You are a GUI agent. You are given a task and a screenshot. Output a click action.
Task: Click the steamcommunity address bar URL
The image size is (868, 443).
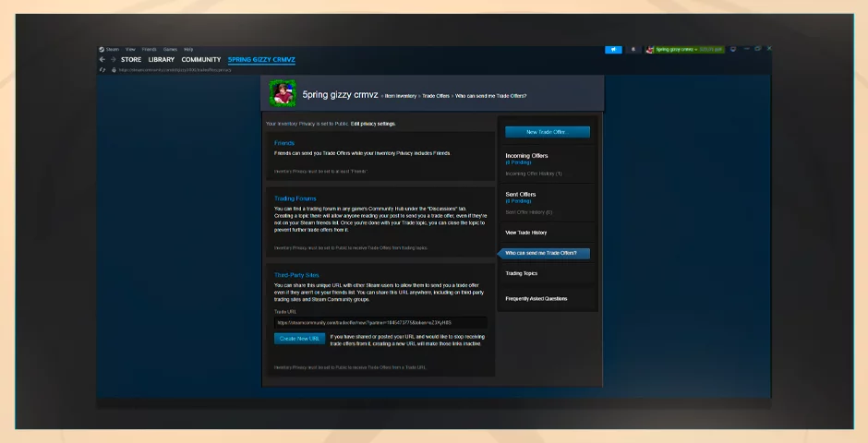tap(175, 70)
